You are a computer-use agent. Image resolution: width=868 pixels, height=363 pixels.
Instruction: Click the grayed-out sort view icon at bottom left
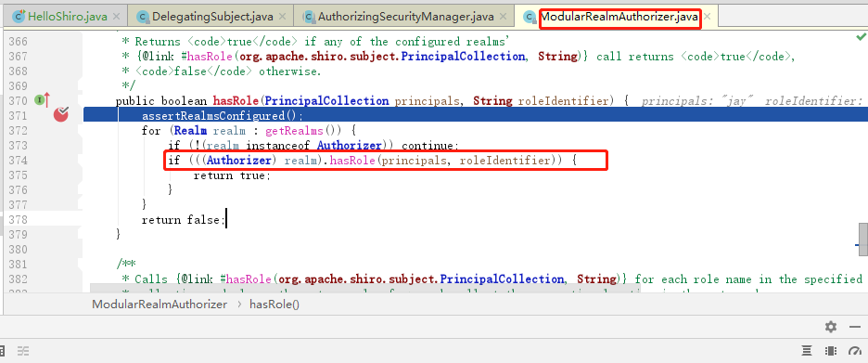(x=23, y=351)
